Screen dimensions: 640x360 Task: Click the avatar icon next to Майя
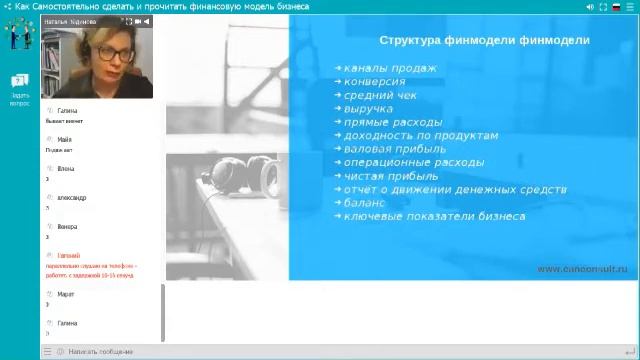coord(50,139)
